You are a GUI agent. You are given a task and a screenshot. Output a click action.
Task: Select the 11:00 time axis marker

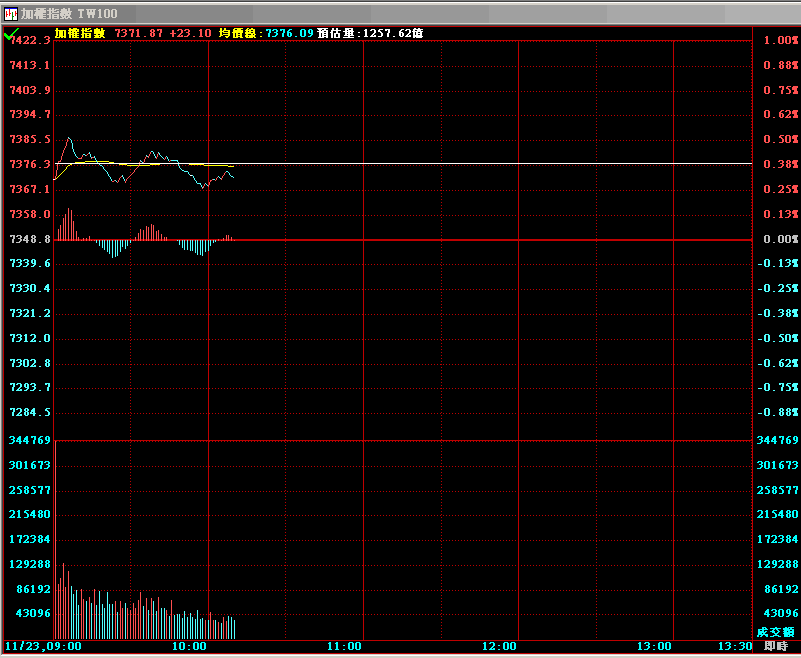click(344, 647)
